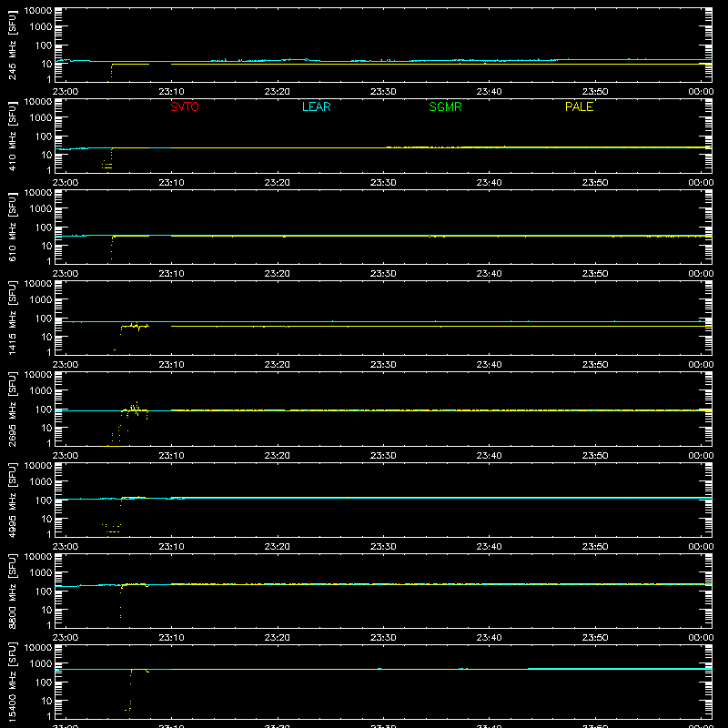The image size is (728, 728).
Task: Select the 1415 MHz [SFU] axis title
Action: click(12, 318)
